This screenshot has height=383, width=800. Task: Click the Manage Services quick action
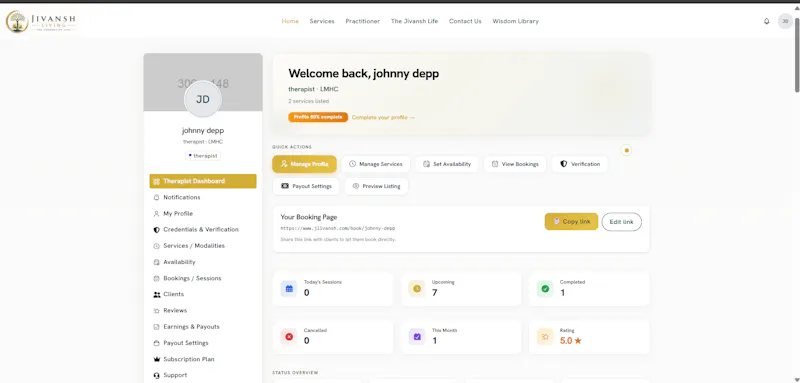[x=376, y=164]
